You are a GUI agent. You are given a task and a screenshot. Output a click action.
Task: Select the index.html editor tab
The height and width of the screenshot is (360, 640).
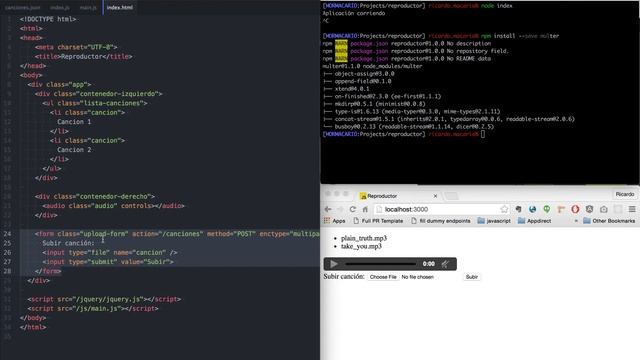[x=120, y=7]
